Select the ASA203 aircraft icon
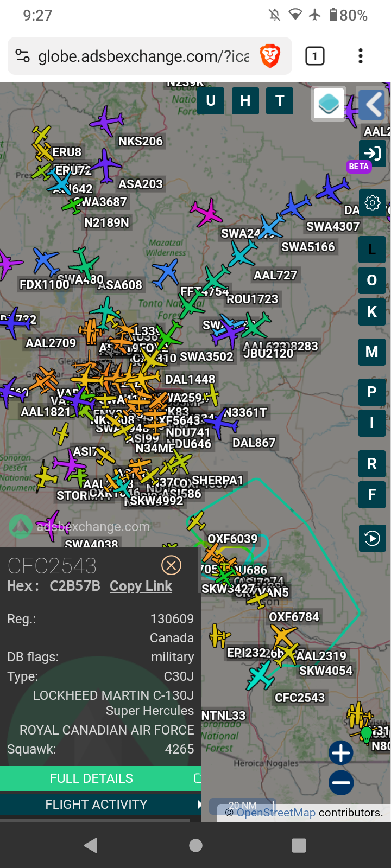Image resolution: width=391 pixels, height=868 pixels. click(x=106, y=166)
